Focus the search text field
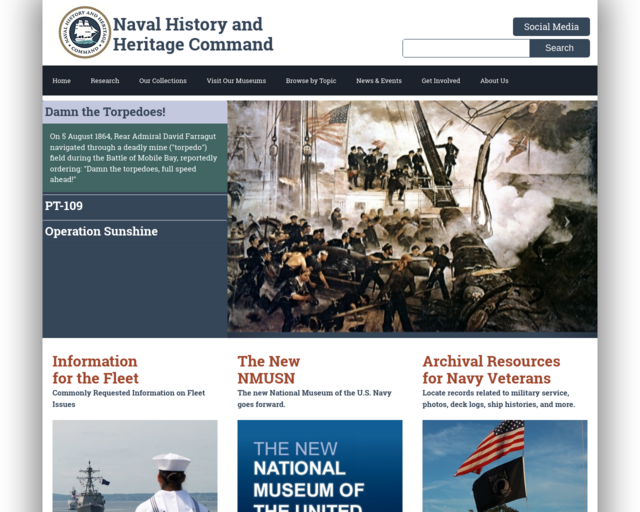The height and width of the screenshot is (512, 640). [x=466, y=48]
